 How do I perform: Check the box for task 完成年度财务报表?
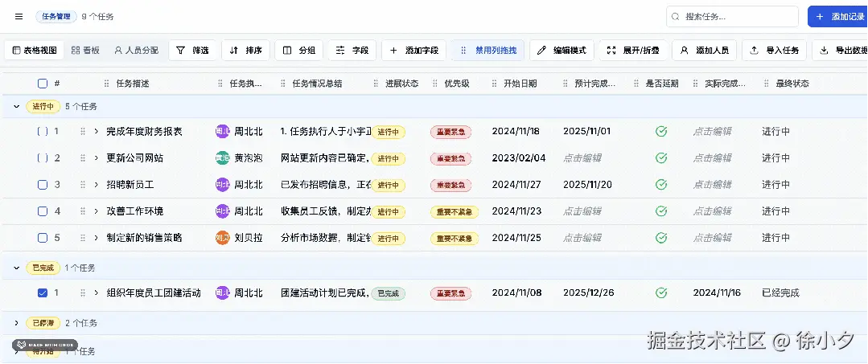point(43,132)
